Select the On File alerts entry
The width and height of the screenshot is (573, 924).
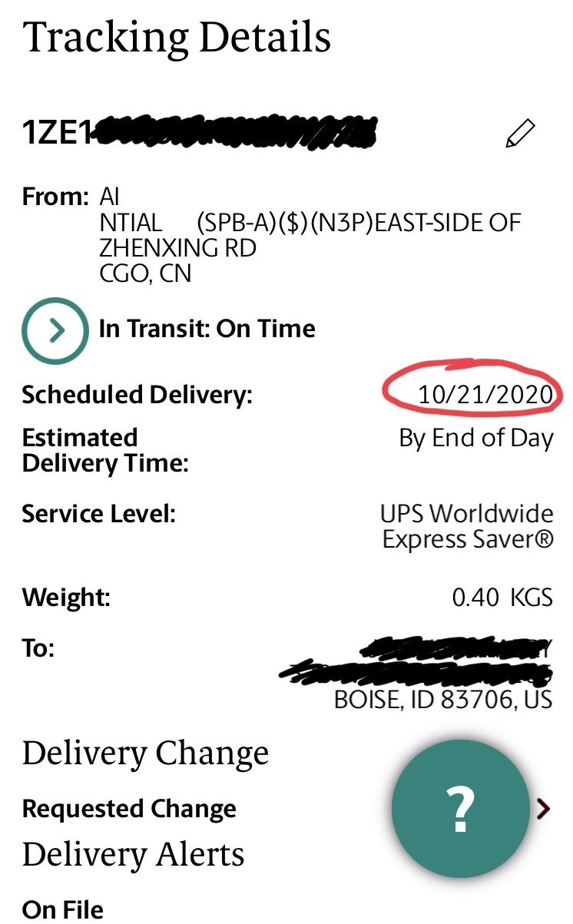click(x=62, y=909)
